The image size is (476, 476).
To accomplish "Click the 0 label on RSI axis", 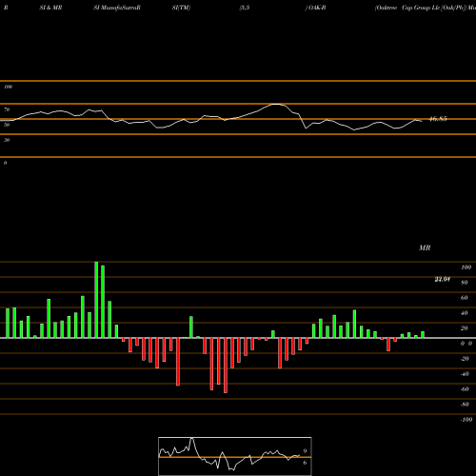I will pyautogui.click(x=6, y=163).
